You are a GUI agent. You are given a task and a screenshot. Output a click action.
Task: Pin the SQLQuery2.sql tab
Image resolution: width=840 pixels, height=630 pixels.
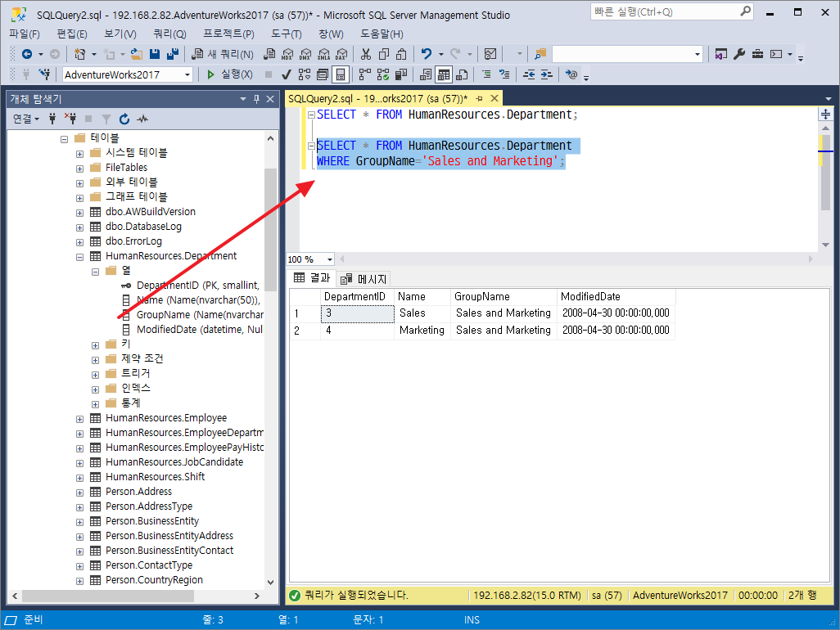pos(480,98)
